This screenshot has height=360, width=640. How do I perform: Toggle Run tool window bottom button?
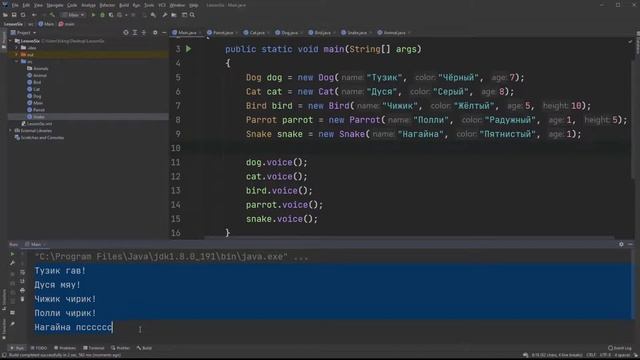[x=17, y=348]
